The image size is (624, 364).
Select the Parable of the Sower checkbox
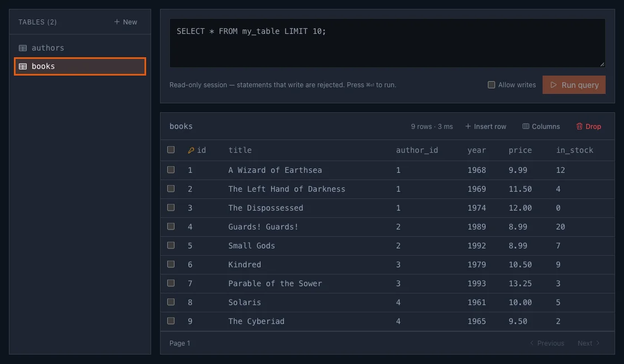[x=171, y=283]
